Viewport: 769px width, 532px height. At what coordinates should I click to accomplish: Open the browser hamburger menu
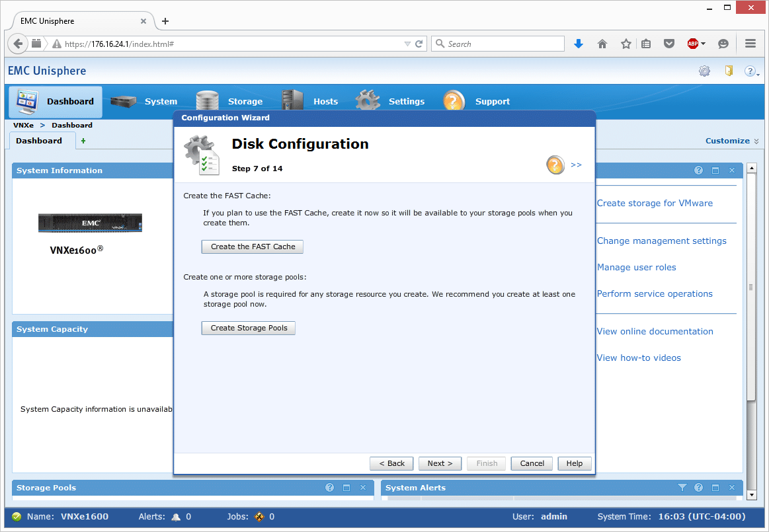pos(750,44)
